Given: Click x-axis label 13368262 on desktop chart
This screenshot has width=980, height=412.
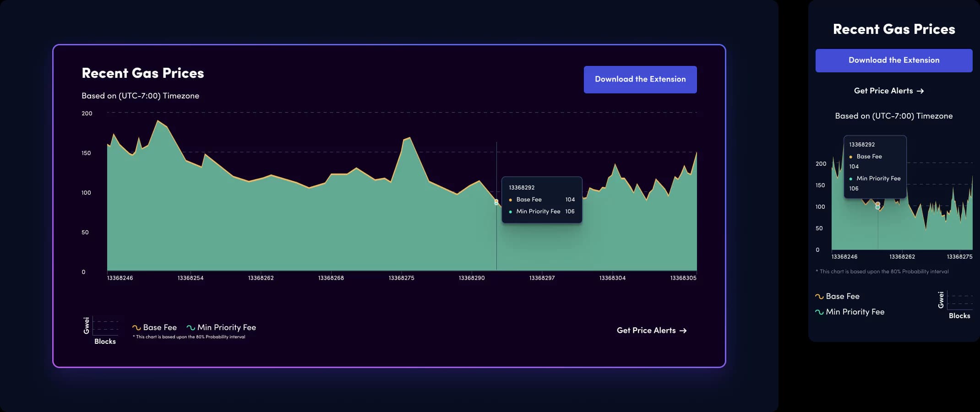Looking at the screenshot, I should [x=261, y=278].
